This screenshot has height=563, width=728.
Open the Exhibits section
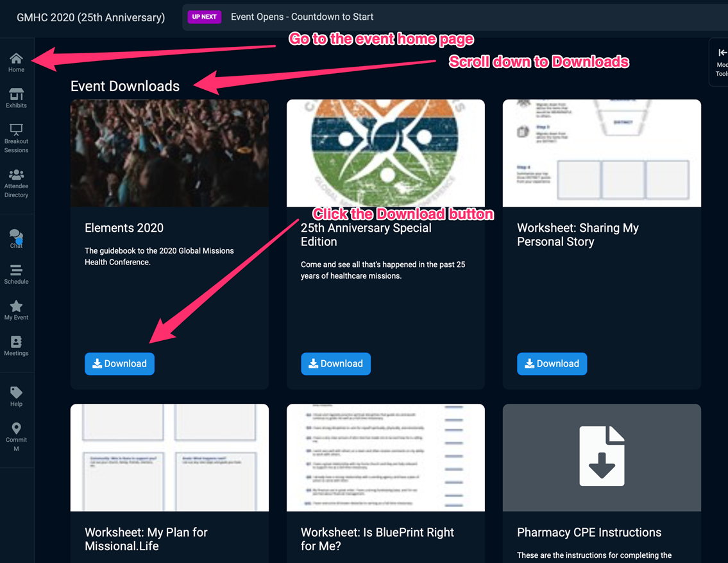16,98
